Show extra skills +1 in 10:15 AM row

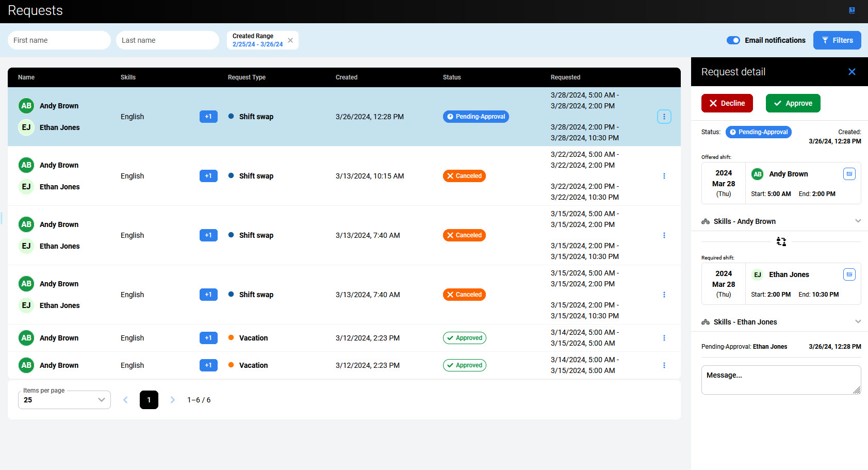(x=208, y=176)
